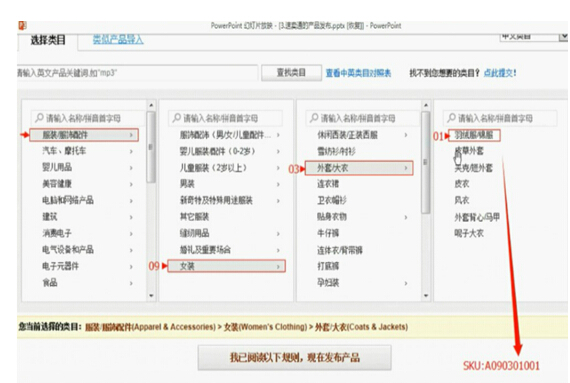Viewport: 570px width, 383px height.
Task: Select the 电气设备和产品 category
Action: coord(68,250)
